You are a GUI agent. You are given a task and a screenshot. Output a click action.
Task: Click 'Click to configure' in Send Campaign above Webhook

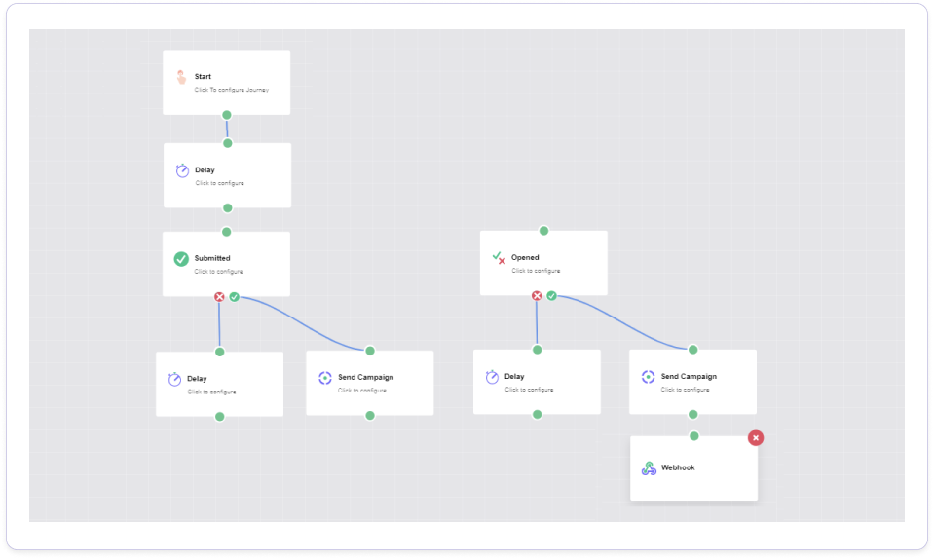685,391
